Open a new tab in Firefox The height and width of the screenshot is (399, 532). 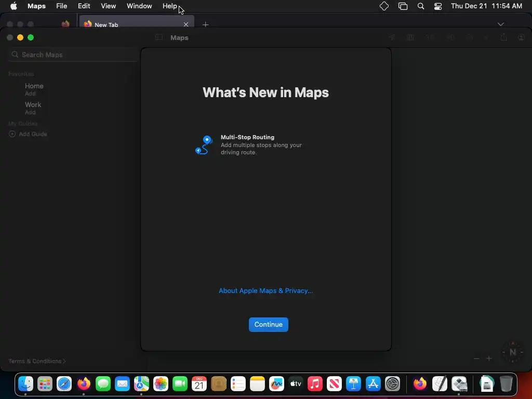point(205,24)
